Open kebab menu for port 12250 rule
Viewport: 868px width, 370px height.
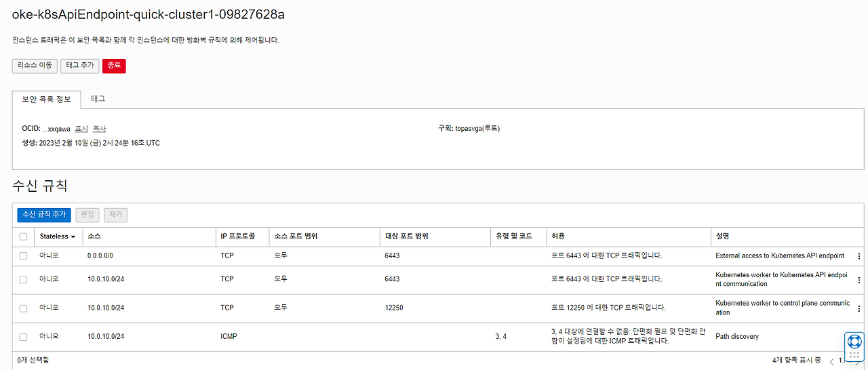pyautogui.click(x=859, y=308)
